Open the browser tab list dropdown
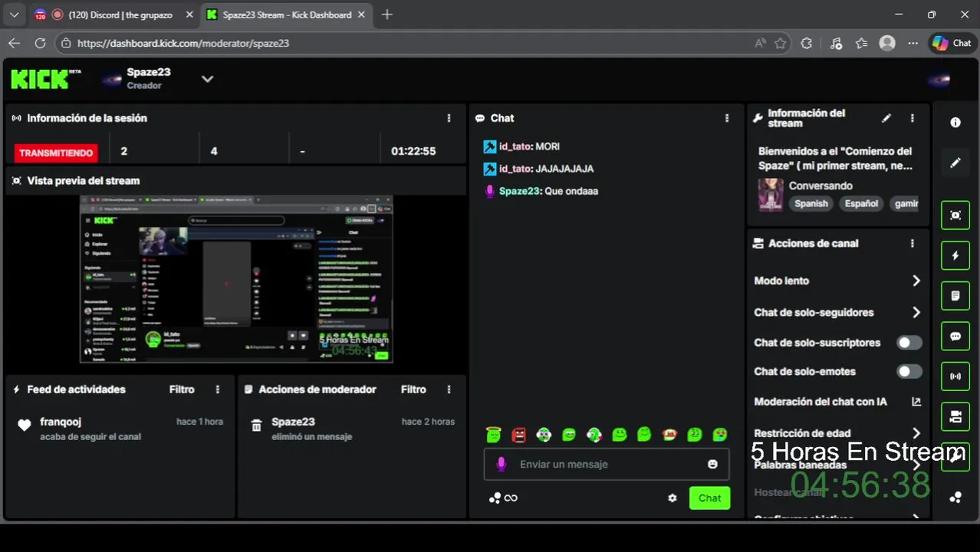Image resolution: width=980 pixels, height=552 pixels. point(14,15)
